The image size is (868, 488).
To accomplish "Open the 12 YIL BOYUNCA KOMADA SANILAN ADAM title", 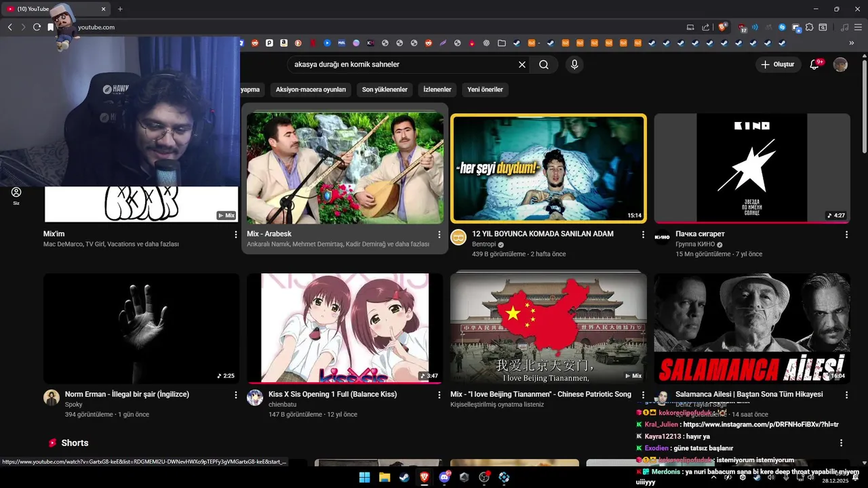I will click(542, 234).
